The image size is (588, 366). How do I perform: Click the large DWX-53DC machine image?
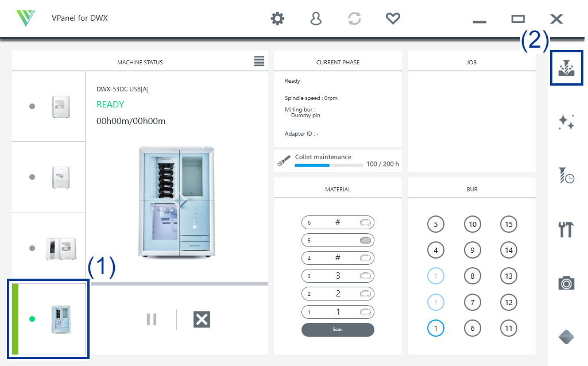click(x=177, y=202)
